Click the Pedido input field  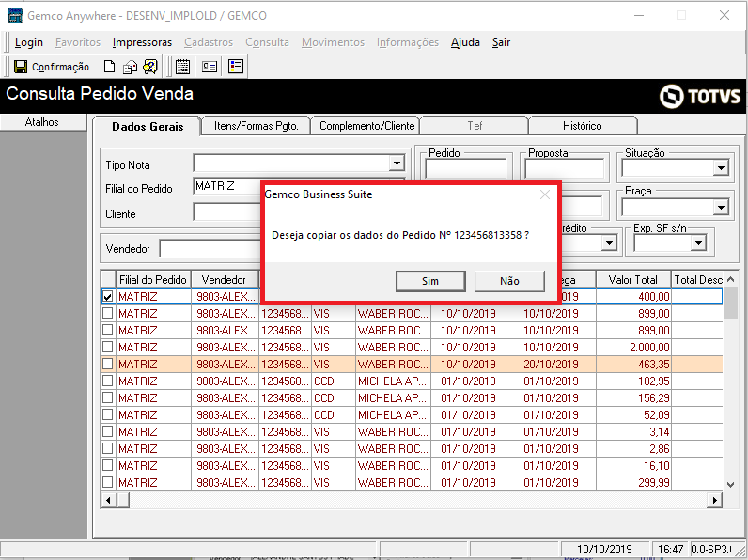tap(465, 168)
